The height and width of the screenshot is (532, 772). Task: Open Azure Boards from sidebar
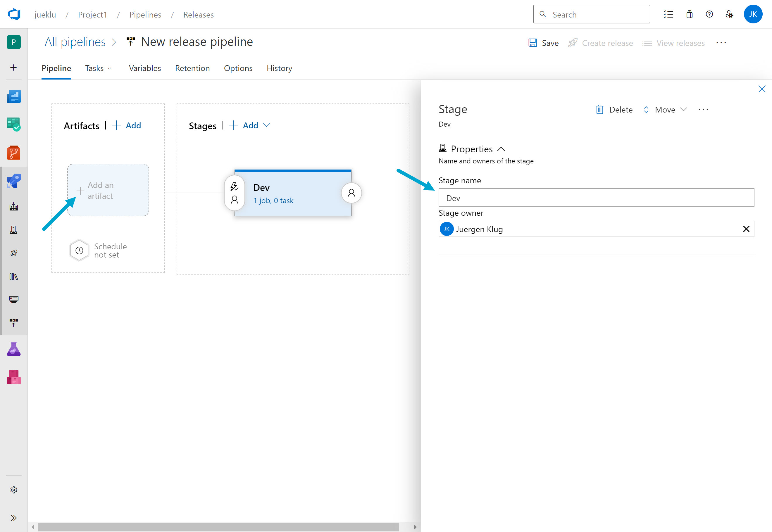(x=14, y=124)
